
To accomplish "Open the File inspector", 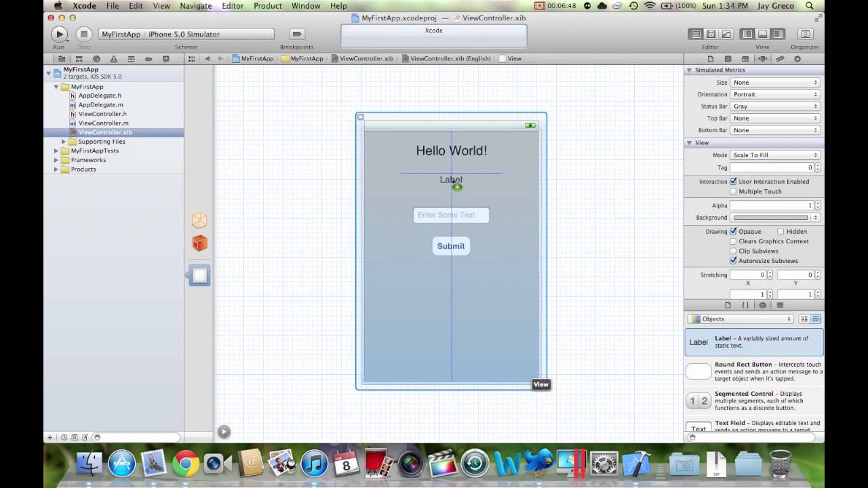I will click(711, 59).
